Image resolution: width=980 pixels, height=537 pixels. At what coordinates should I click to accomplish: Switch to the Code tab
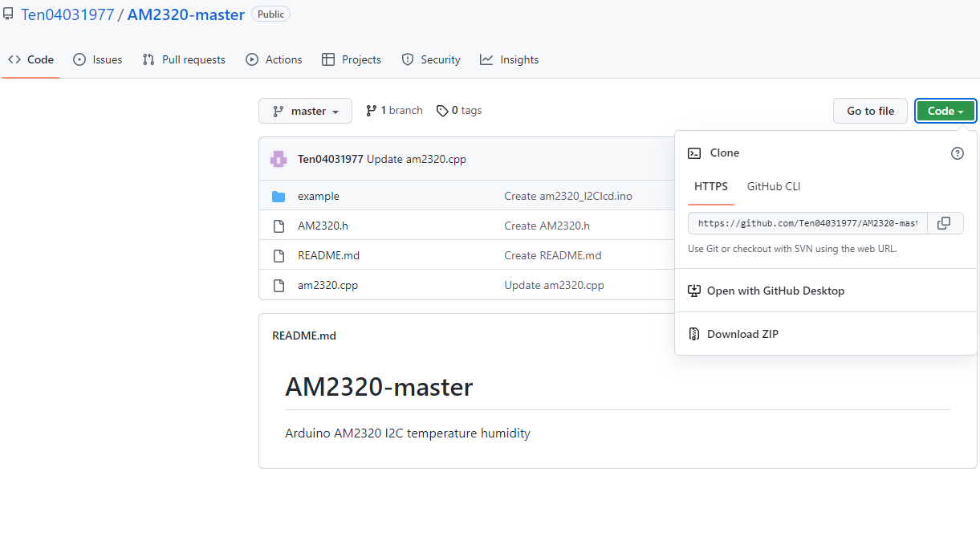coord(31,59)
